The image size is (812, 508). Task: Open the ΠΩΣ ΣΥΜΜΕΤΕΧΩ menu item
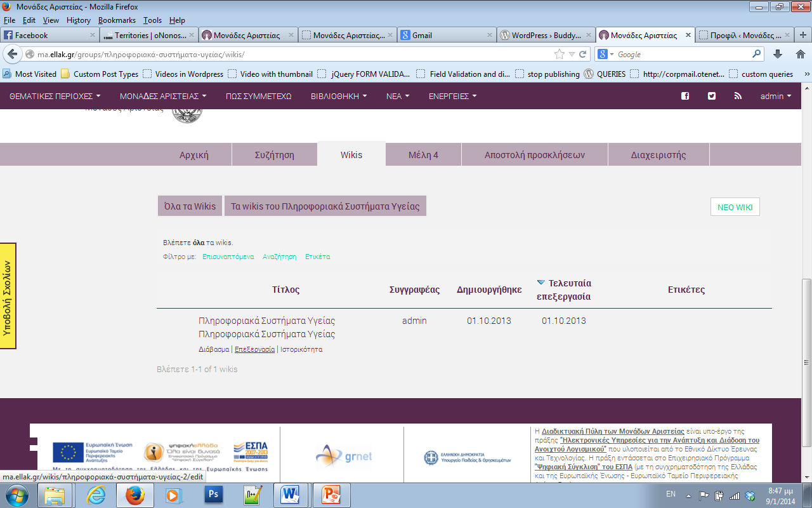tap(259, 97)
